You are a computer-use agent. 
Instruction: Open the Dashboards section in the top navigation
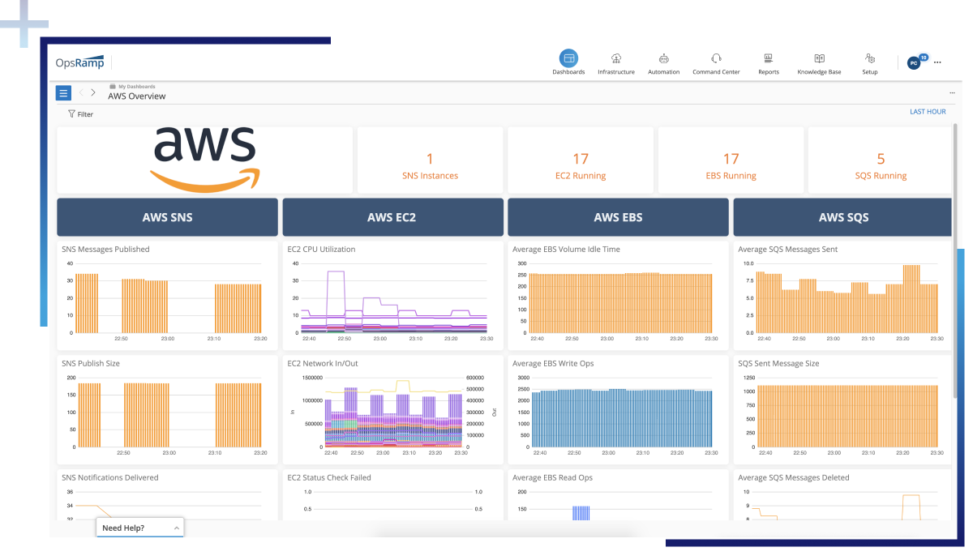click(568, 62)
